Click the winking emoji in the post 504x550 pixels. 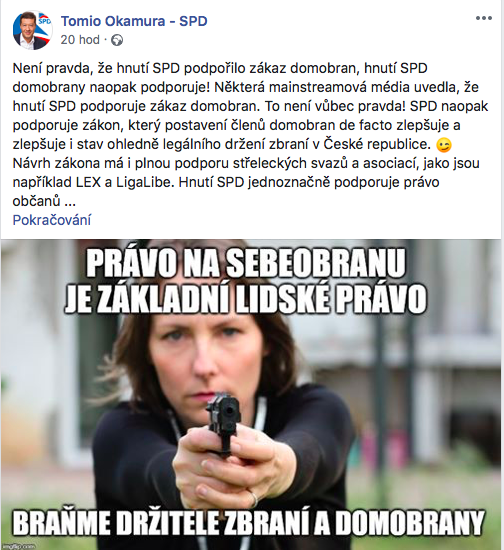[444, 145]
